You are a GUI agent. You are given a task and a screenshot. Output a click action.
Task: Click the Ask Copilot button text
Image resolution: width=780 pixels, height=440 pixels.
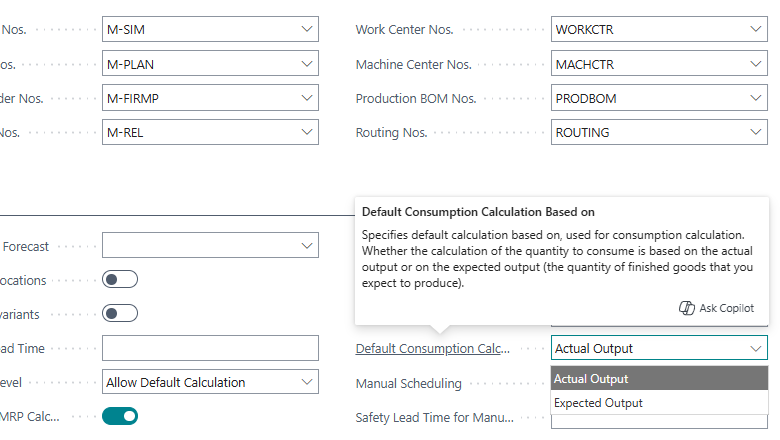(x=727, y=308)
